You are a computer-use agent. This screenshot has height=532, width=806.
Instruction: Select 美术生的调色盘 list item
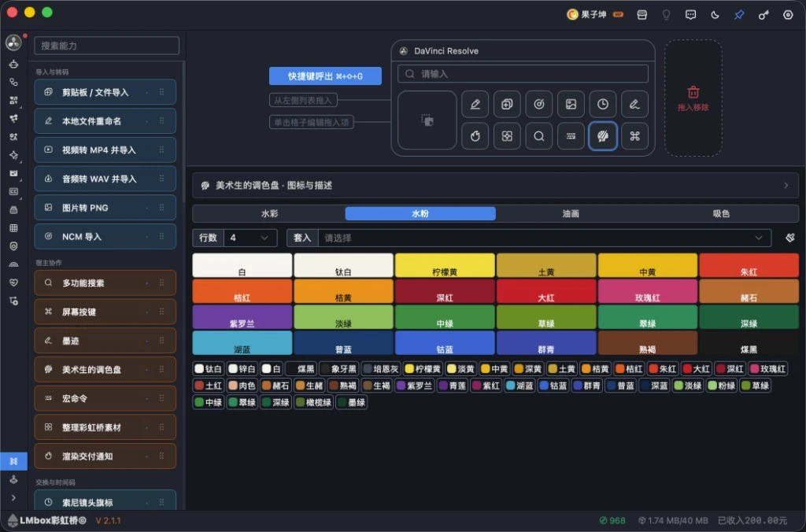point(105,370)
